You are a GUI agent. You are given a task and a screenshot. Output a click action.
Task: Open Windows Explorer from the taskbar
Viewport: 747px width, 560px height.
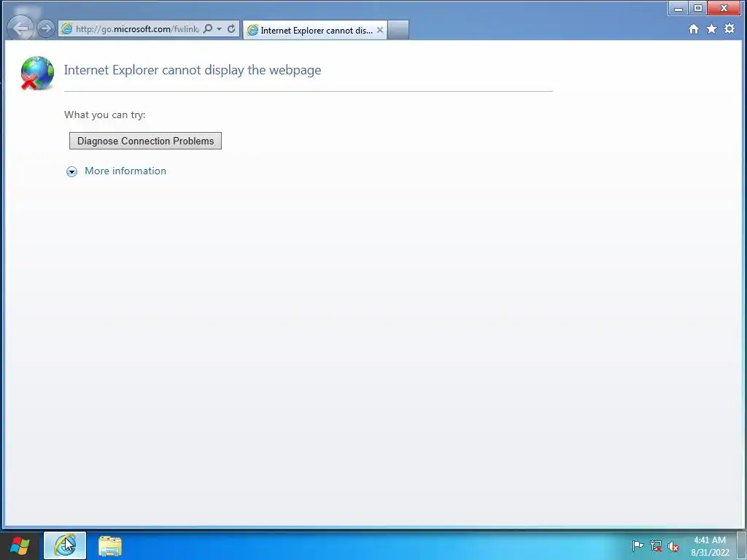coord(110,545)
